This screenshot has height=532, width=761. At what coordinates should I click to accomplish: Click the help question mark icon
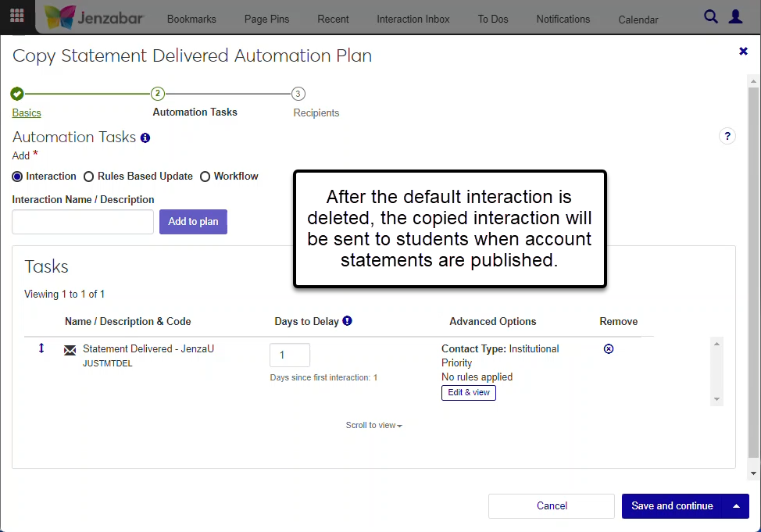tap(727, 137)
